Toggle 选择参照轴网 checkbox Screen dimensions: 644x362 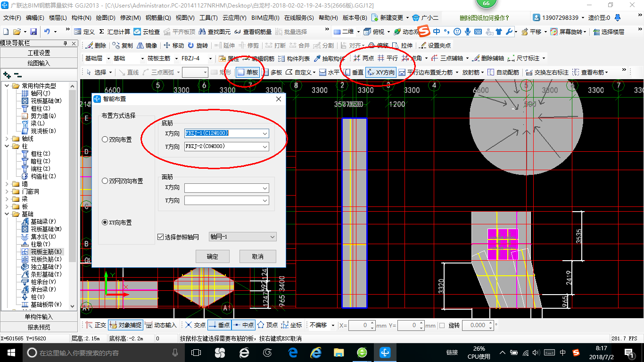tap(161, 237)
